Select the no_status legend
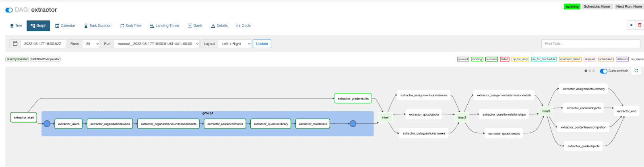This screenshot has width=644, height=167. [637, 59]
